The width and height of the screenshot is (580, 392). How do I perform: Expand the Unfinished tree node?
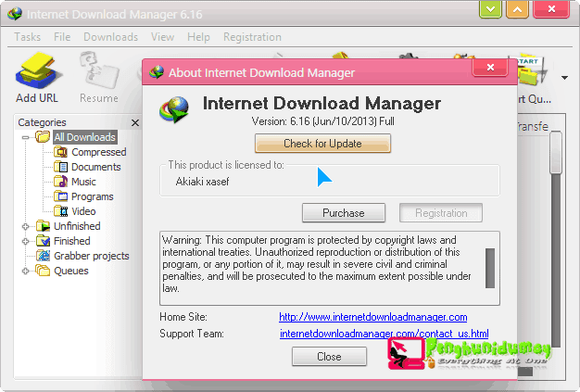coord(25,226)
